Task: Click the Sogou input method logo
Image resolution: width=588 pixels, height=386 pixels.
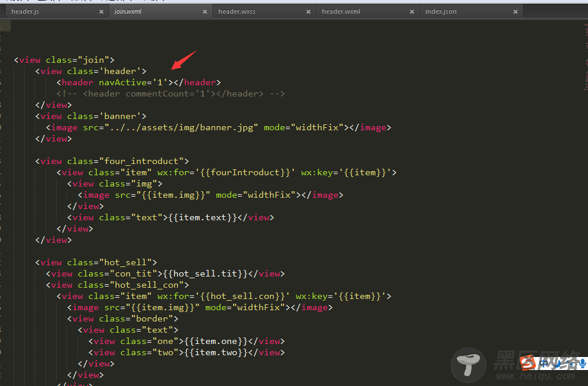Action: pos(528,363)
